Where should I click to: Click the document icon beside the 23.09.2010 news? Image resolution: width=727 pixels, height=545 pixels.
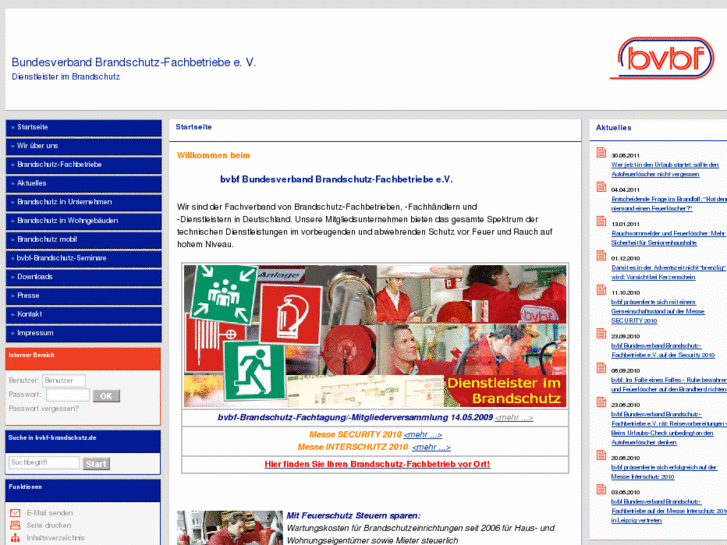coord(601,333)
